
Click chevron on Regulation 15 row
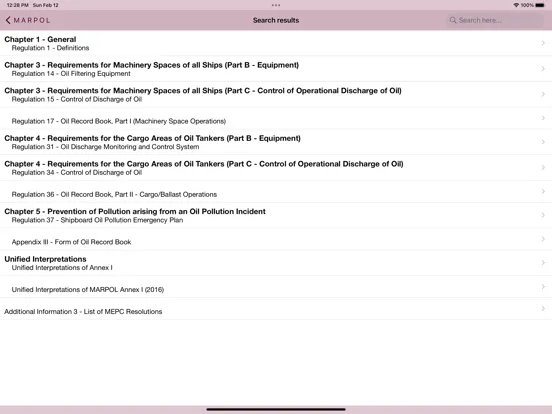click(543, 94)
